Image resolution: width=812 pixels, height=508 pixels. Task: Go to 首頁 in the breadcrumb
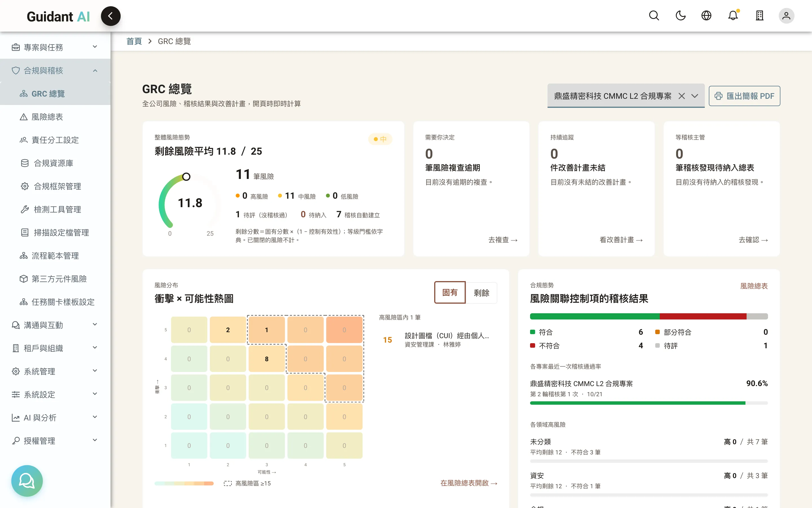point(134,41)
